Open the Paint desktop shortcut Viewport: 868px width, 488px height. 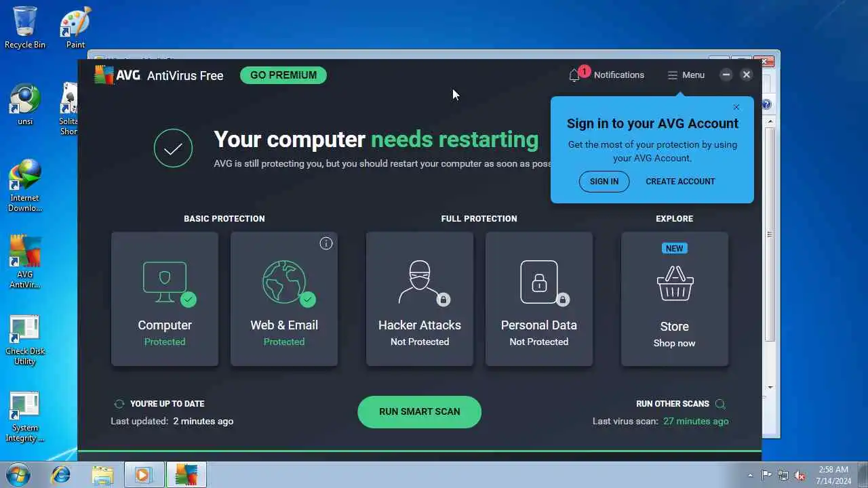(76, 28)
